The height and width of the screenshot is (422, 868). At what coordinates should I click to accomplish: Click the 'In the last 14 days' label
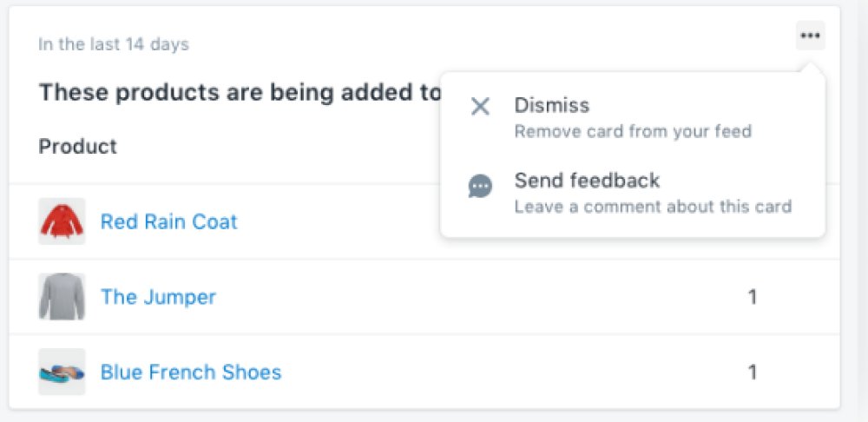click(x=114, y=44)
